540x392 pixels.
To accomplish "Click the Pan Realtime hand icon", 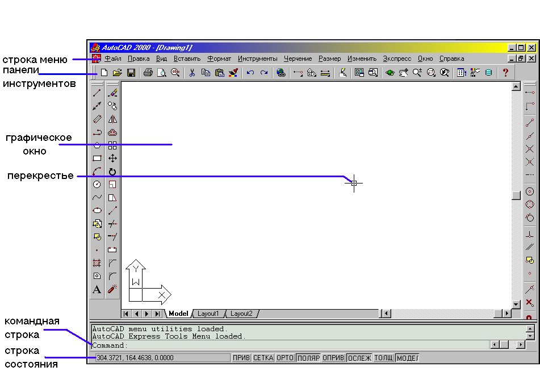I will point(404,73).
